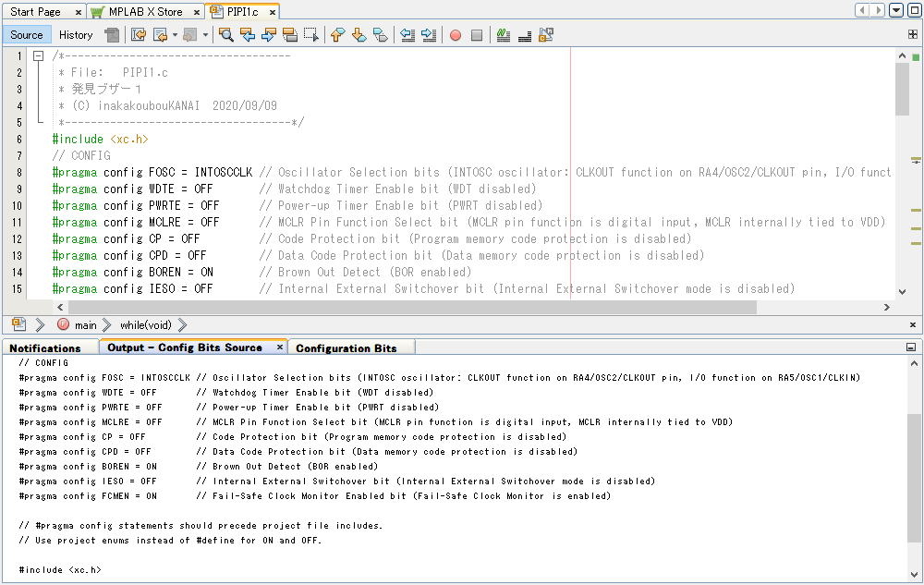Image resolution: width=924 pixels, height=585 pixels.
Task: Open the Back navigation dropdown arrow
Action: click(175, 35)
